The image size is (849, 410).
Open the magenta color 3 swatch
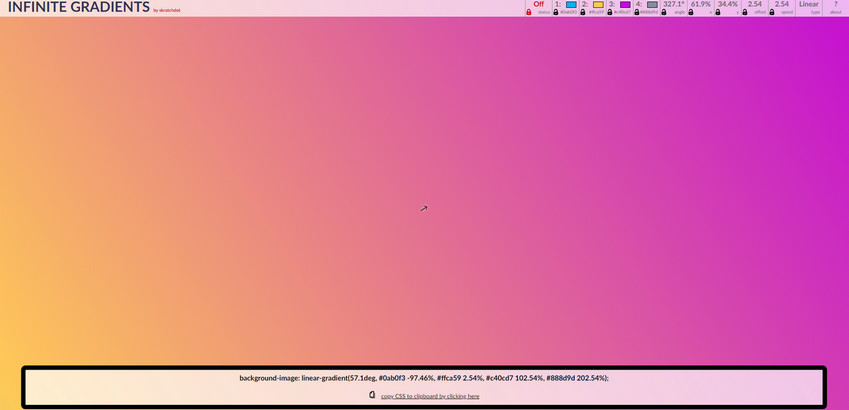[x=625, y=4]
